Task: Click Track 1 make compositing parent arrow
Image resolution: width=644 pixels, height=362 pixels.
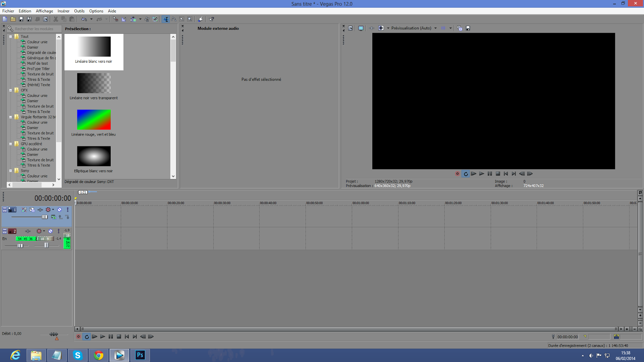Action: (x=60, y=217)
